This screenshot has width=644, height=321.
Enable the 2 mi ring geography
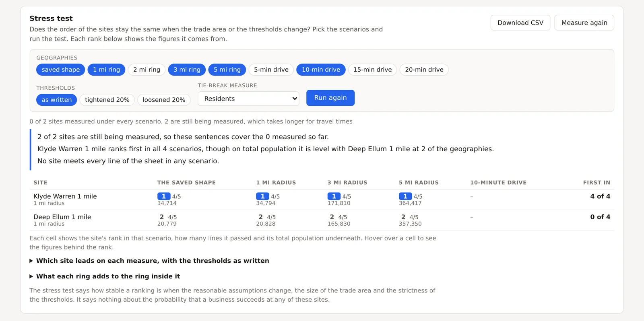[x=147, y=70]
